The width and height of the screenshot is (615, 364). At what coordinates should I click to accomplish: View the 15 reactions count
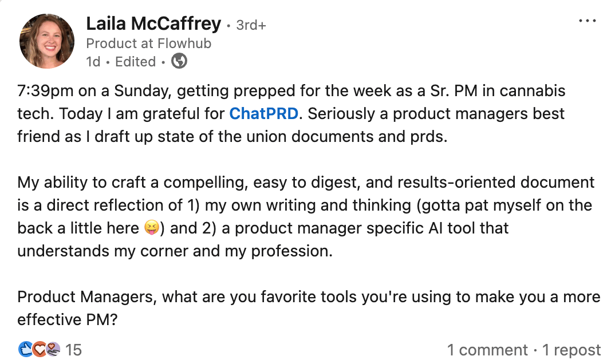[73, 350]
